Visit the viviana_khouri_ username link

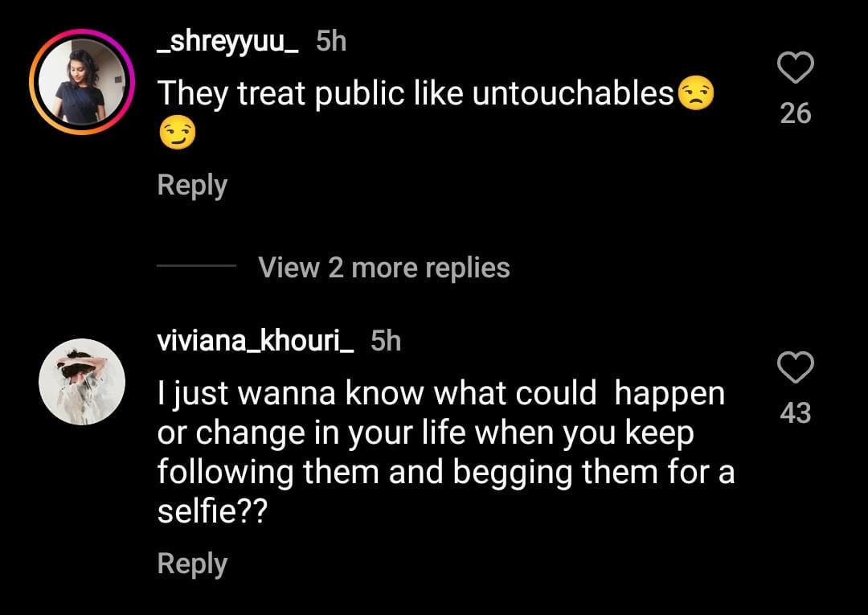pos(256,341)
